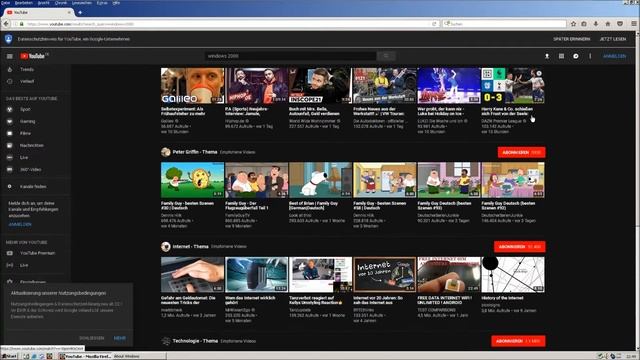Image resolution: width=640 pixels, height=360 pixels.
Task: Click the Firefox Suchen search box
Action: pyautogui.click(x=504, y=24)
